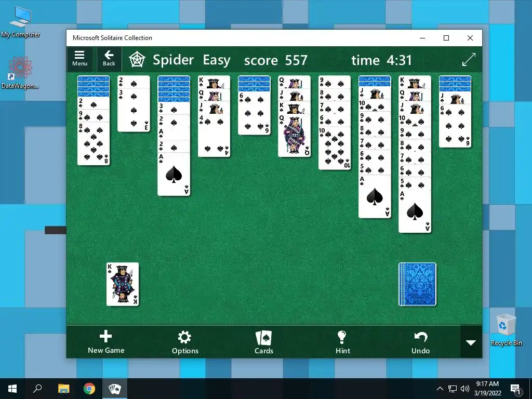
Task: Open the volume speaker tray icon
Action: 465,389
